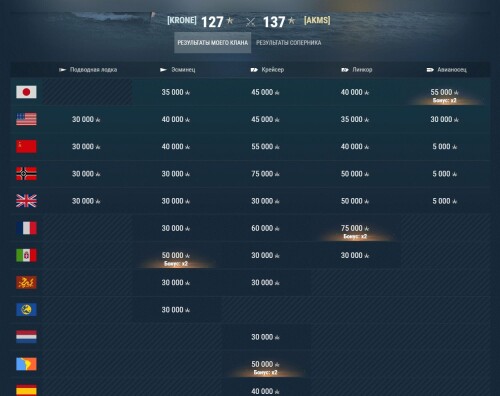Open the Результаты моего клана tab
Screen dimensions: 500x396
coord(213,43)
